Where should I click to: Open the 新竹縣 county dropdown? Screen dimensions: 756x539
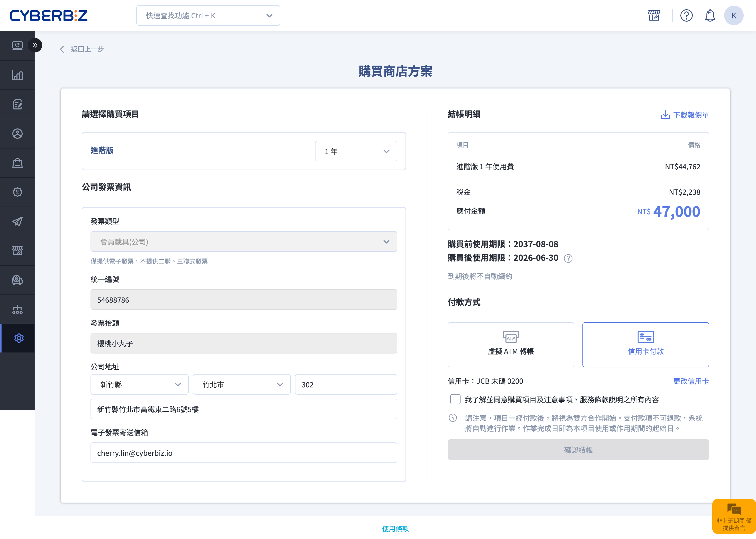click(x=139, y=384)
